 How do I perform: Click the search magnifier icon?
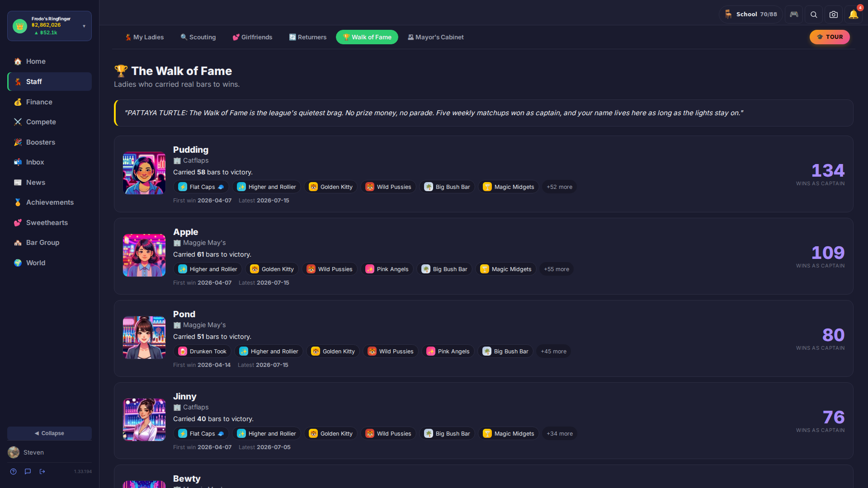(814, 14)
